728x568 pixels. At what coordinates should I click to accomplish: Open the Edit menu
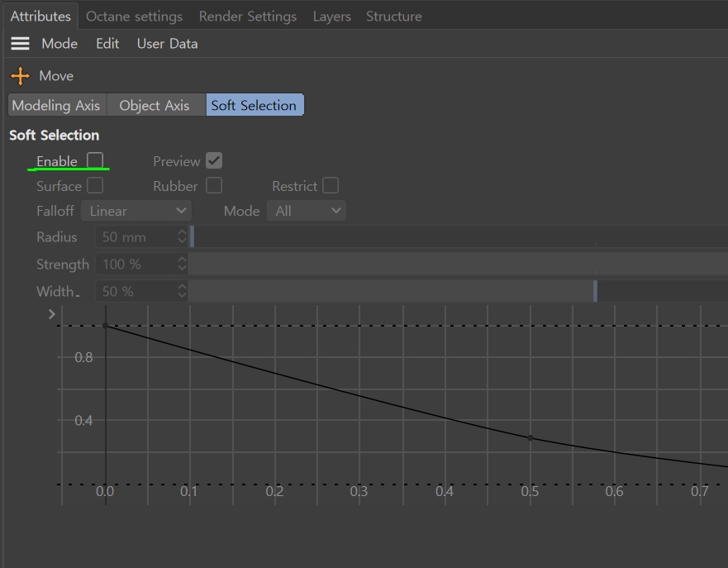[107, 44]
